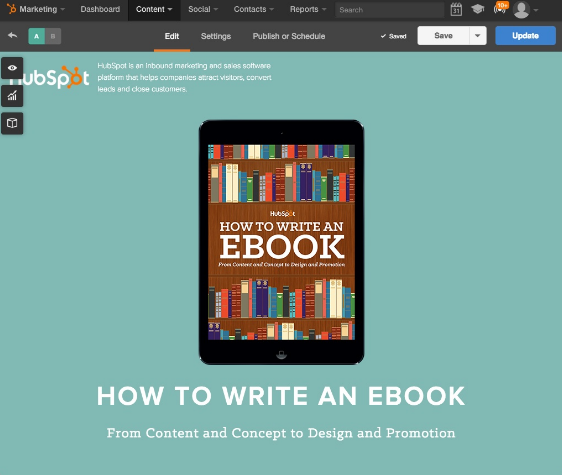Expand the account dropdown arrow next to avatar
This screenshot has width=562, height=475.
click(536, 10)
